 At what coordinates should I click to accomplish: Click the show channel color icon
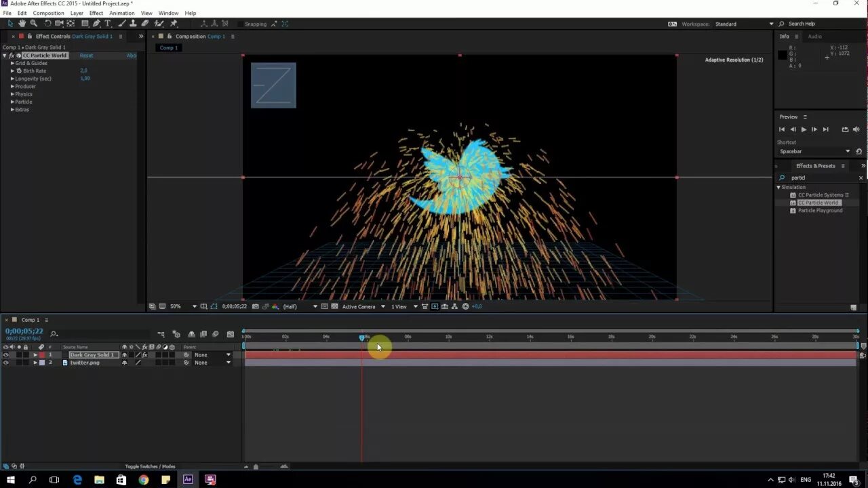point(275,306)
